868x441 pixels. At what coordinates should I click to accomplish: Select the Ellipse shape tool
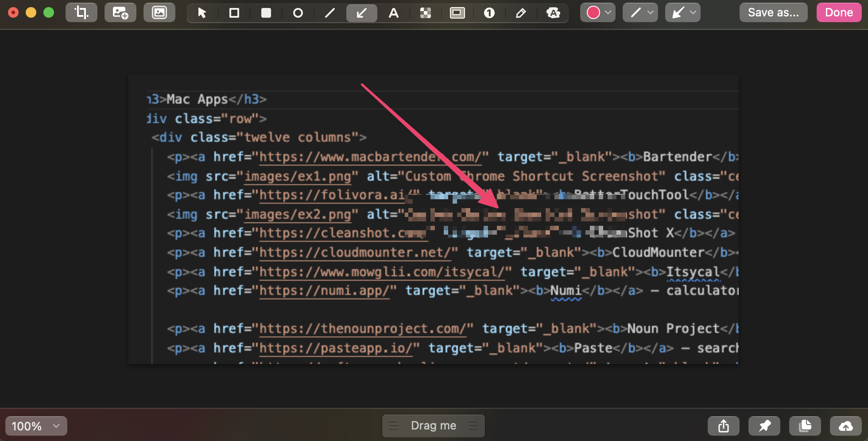[298, 12]
